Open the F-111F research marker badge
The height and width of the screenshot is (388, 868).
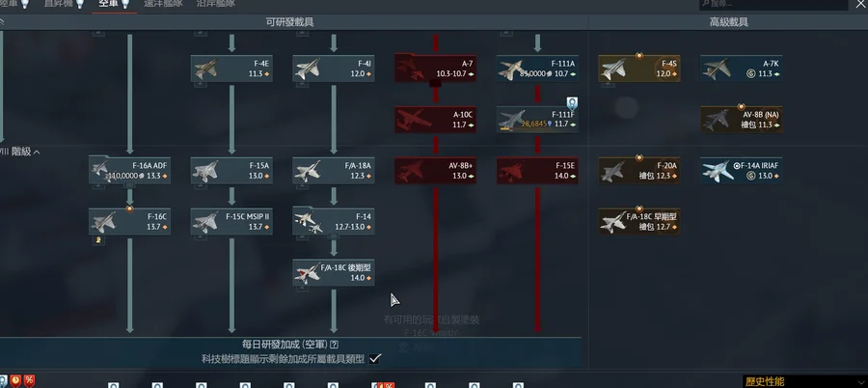point(572,103)
